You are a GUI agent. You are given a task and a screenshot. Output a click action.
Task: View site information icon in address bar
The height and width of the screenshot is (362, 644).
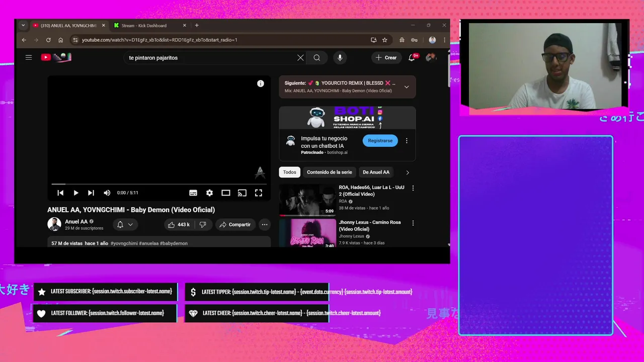coord(75,40)
